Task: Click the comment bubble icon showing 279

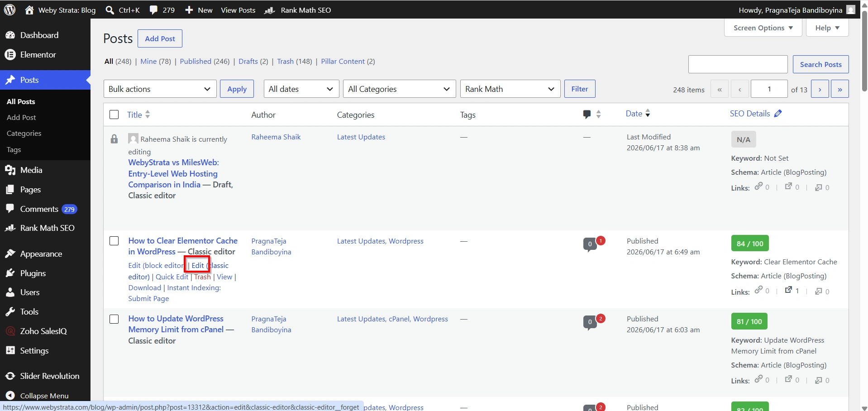Action: point(154,10)
